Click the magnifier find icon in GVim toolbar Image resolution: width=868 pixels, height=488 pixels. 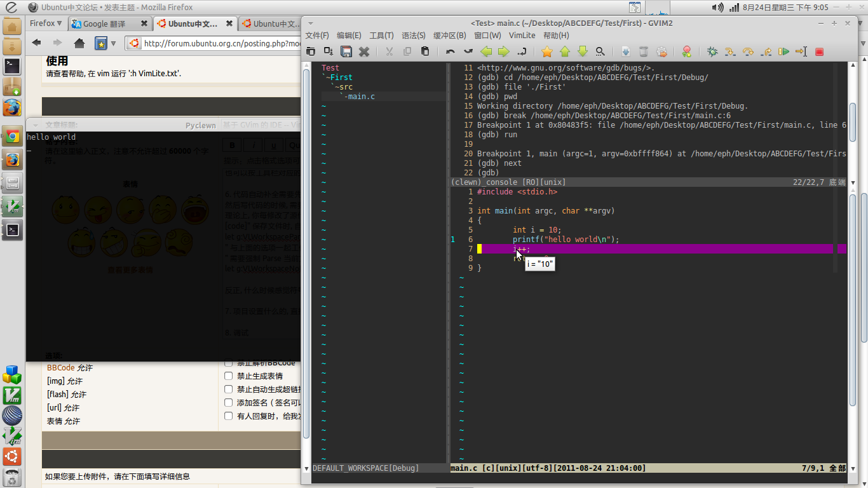600,51
